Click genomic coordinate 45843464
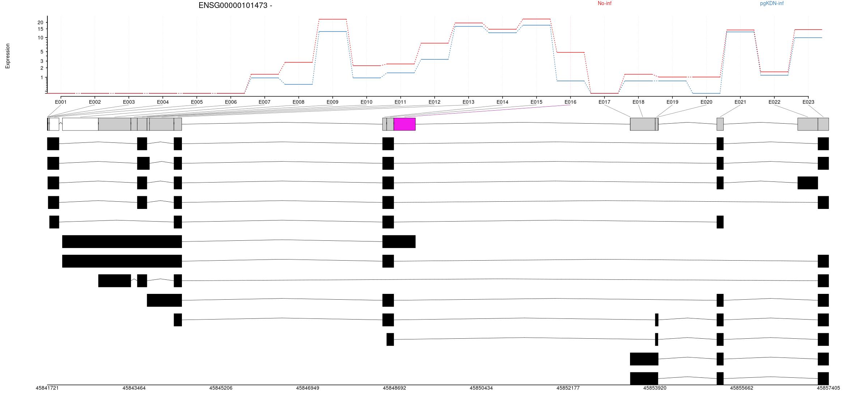868x394 pixels. tap(134, 388)
